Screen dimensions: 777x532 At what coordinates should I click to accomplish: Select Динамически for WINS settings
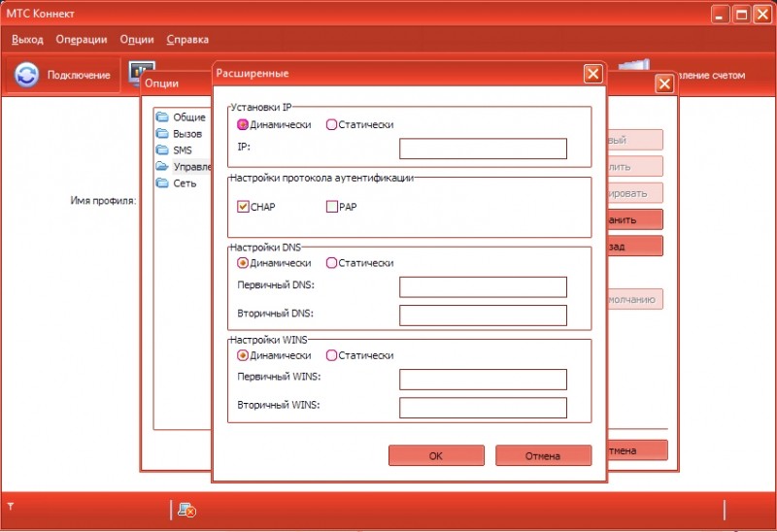(242, 355)
